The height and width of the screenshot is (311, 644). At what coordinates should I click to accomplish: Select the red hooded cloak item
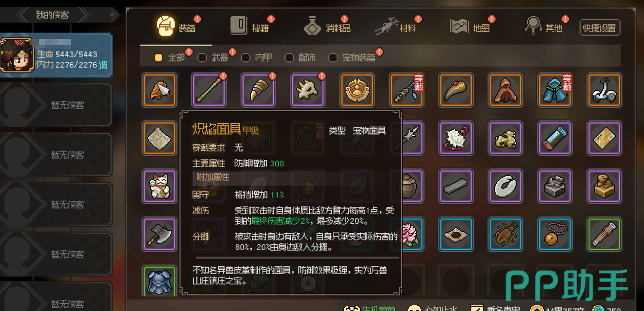coord(505,90)
